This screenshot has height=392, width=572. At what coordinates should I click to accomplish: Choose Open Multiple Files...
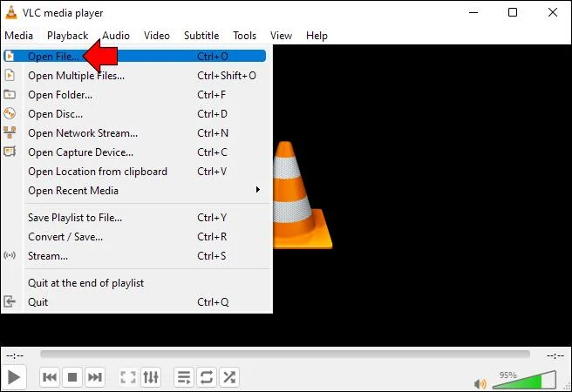click(134, 76)
